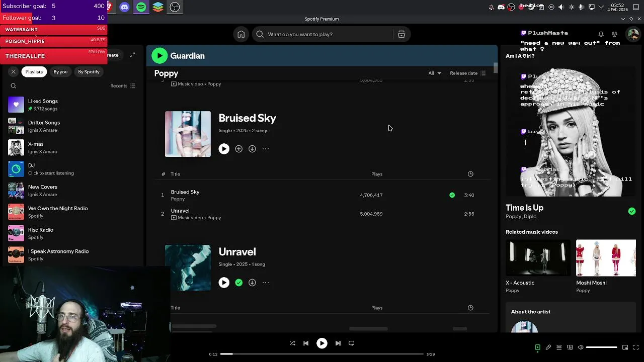Open Friend Activity icon in header
Screen dimensions: 644x362
[614, 34]
